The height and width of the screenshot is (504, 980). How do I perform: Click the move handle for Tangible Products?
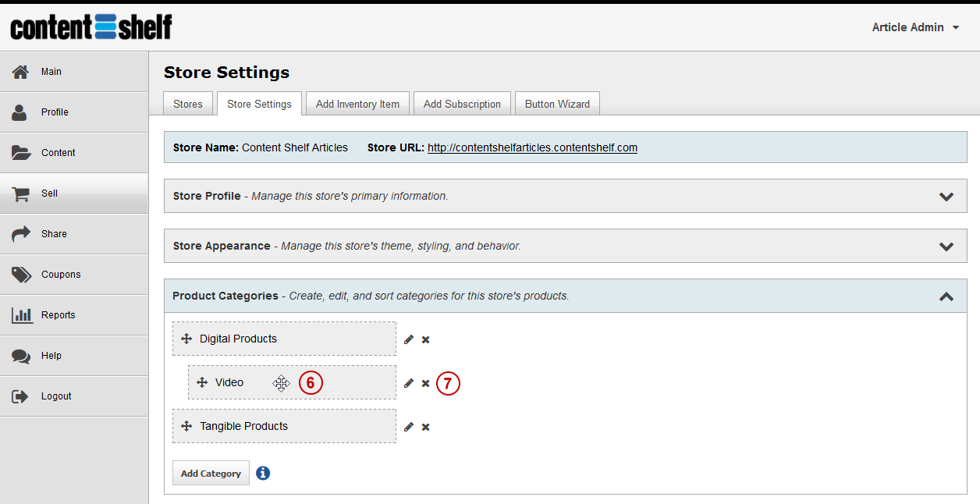tap(186, 426)
